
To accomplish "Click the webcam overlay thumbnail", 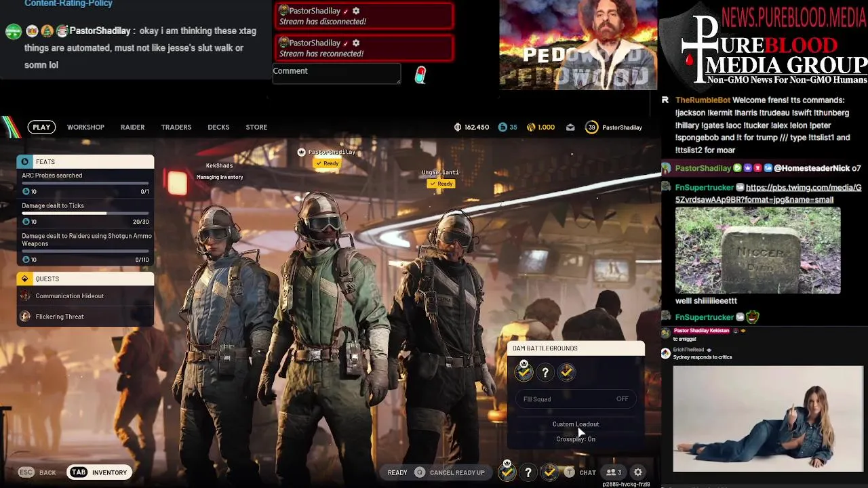I will (x=578, y=45).
